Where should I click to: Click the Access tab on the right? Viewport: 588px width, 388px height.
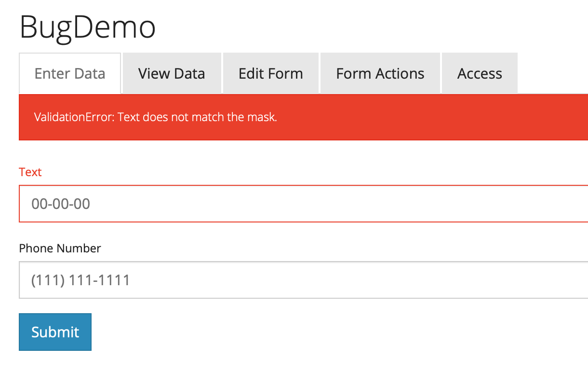[x=479, y=73]
